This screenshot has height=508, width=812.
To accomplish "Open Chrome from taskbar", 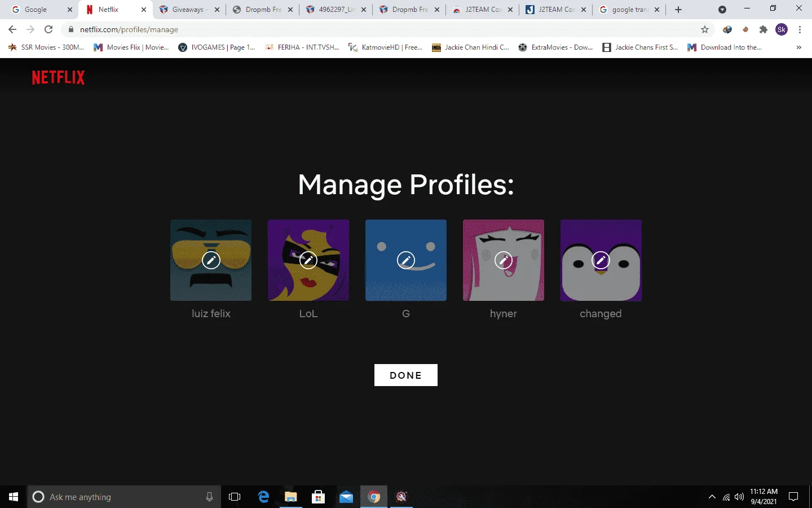I will tap(374, 497).
